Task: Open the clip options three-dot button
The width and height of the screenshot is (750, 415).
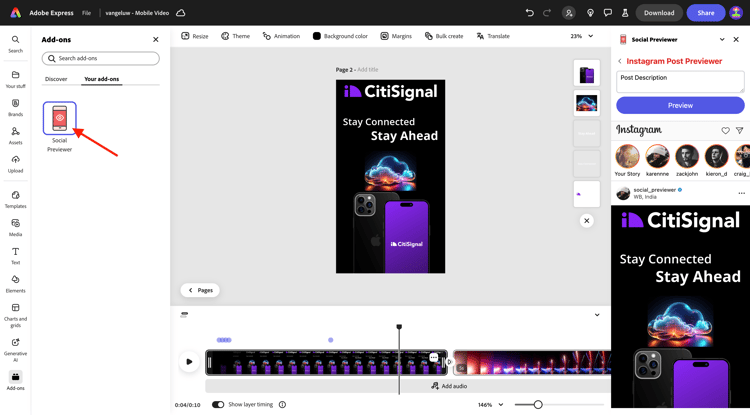Action: pos(433,357)
